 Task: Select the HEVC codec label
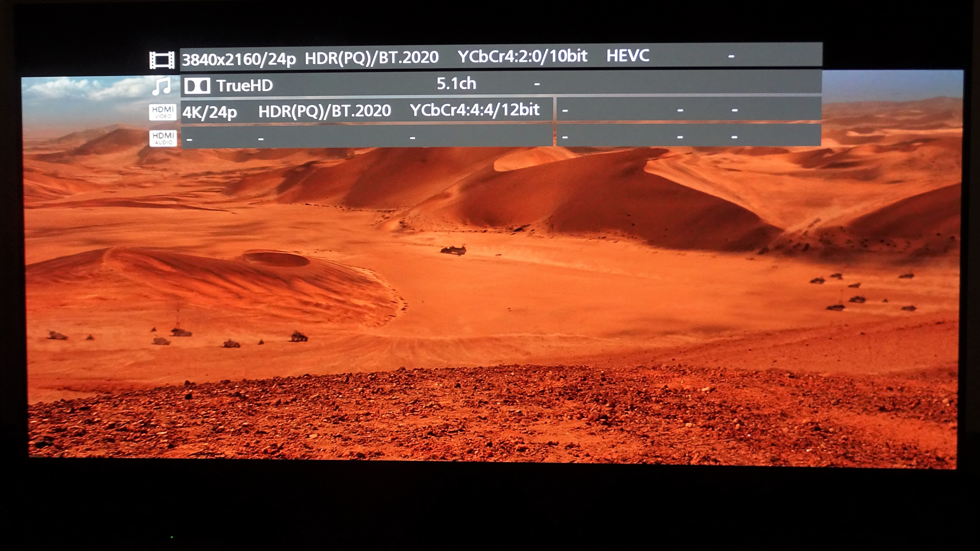pos(628,55)
